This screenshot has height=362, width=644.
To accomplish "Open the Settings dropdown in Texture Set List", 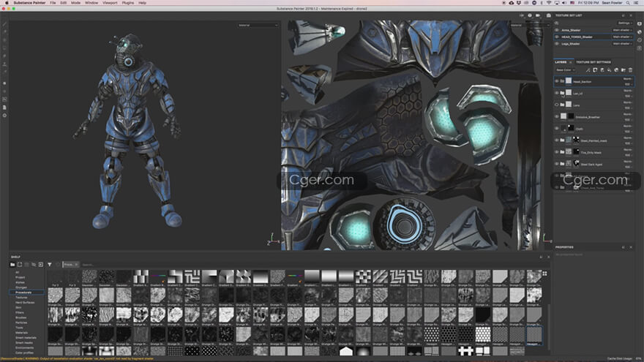I will pyautogui.click(x=625, y=23).
